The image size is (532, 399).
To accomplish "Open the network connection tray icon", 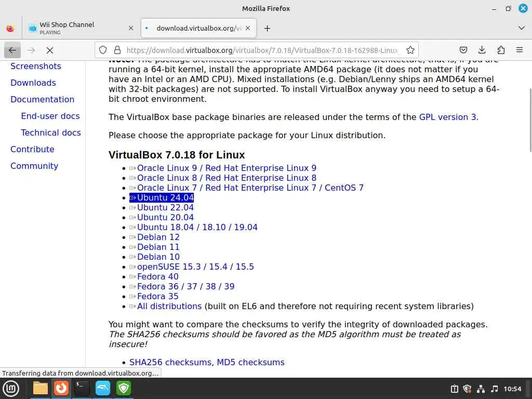I will (481, 389).
